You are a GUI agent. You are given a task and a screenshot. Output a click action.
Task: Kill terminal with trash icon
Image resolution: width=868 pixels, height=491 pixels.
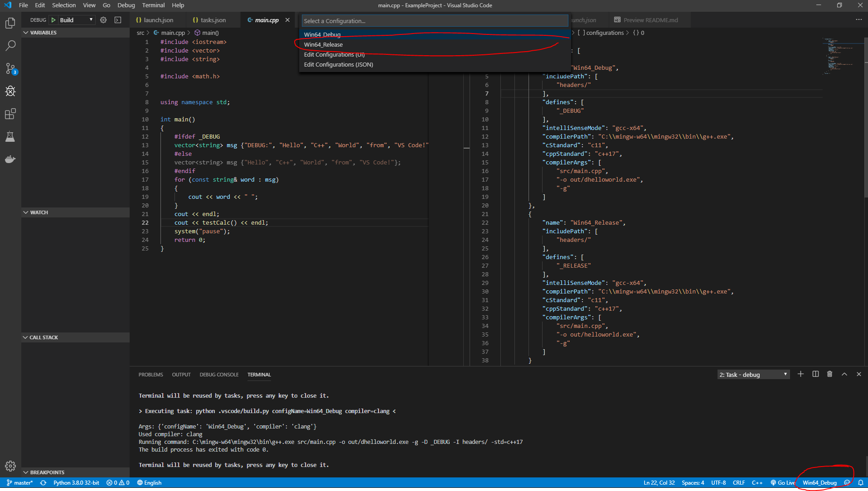(829, 374)
